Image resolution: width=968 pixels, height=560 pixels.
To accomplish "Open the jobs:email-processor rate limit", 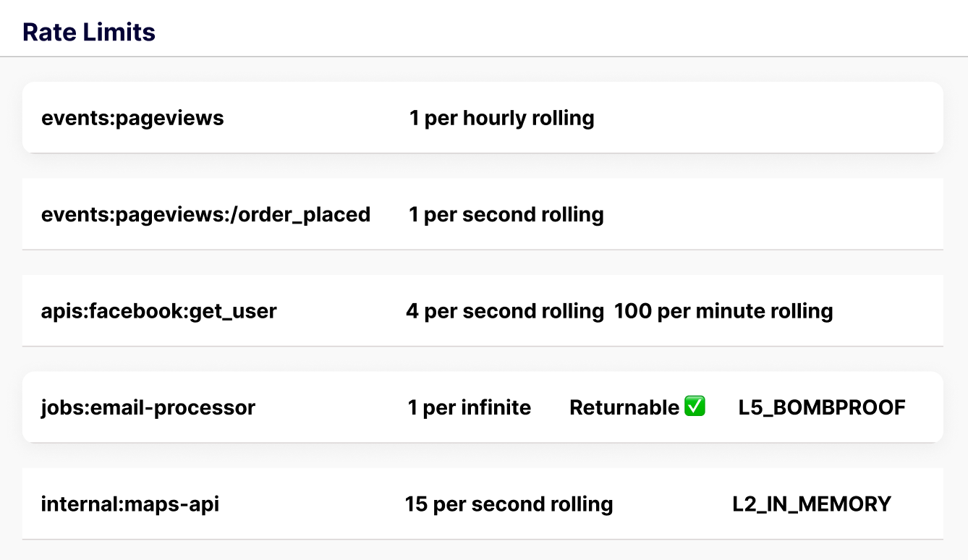I will (148, 407).
